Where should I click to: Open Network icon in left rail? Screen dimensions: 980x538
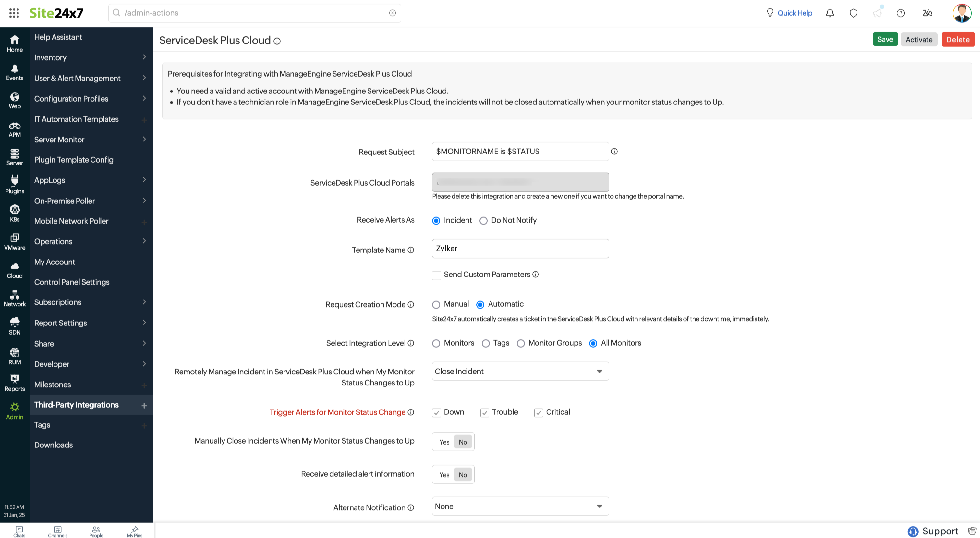15,299
